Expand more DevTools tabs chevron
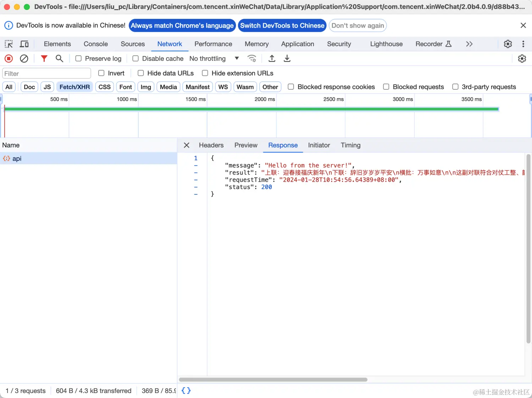 pyautogui.click(x=469, y=44)
